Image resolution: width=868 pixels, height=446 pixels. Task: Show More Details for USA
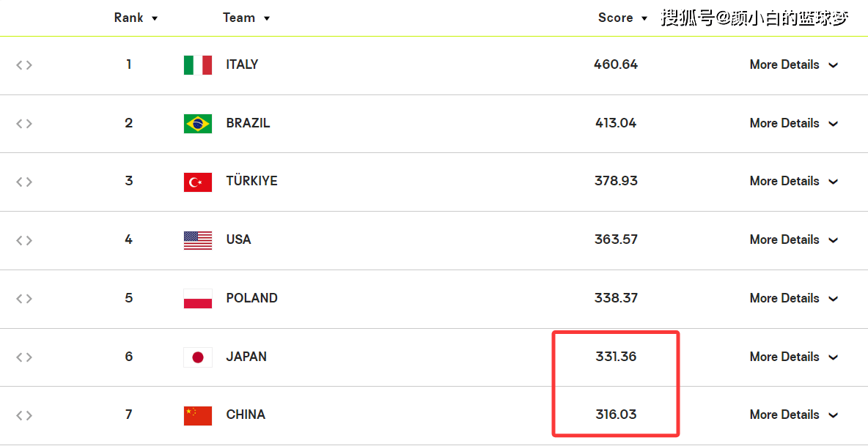click(x=794, y=240)
